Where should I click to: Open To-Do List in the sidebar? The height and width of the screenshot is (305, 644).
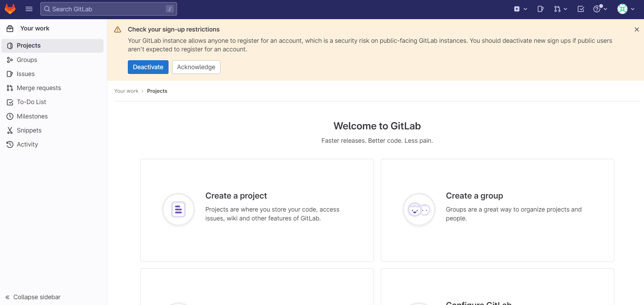(x=53, y=102)
